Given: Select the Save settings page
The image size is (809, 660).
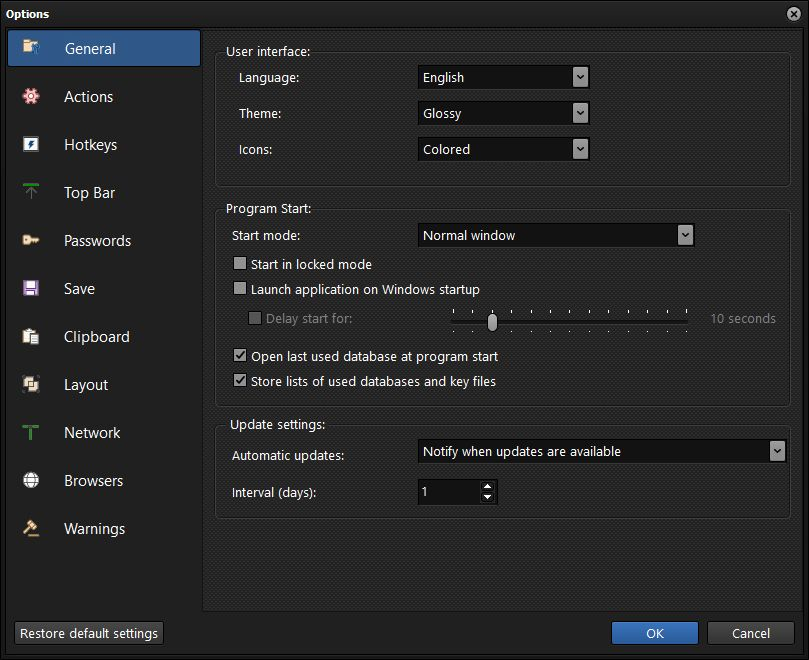Looking at the screenshot, I should pos(104,288).
